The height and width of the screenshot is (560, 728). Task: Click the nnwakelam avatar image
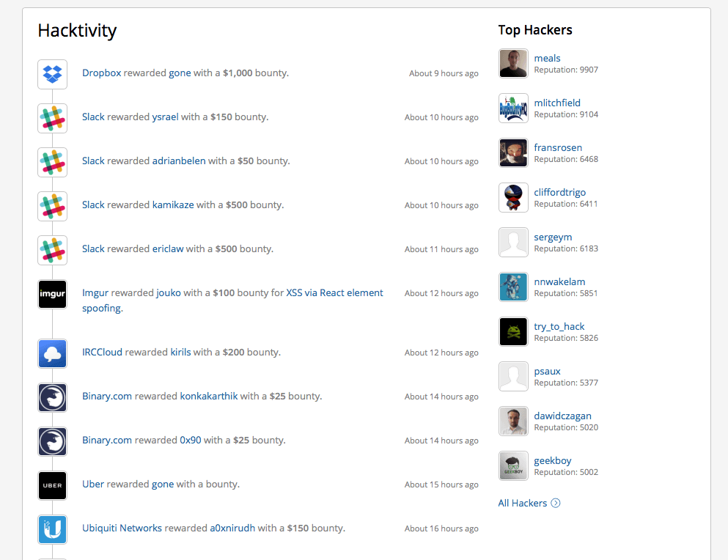(x=513, y=287)
